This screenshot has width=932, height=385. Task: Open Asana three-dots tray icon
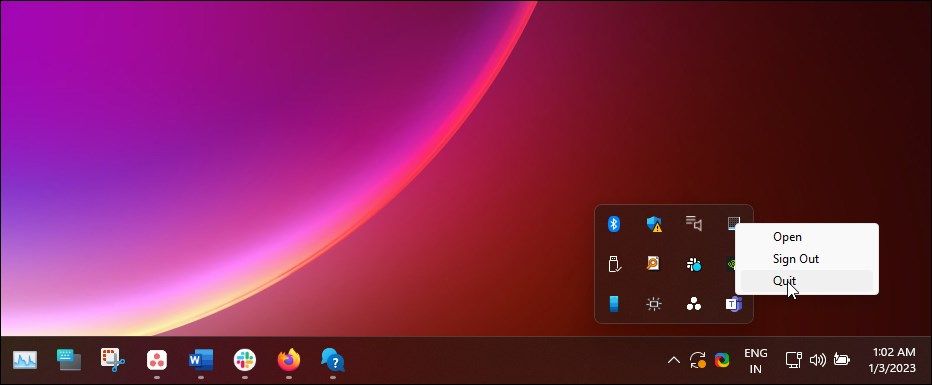pyautogui.click(x=694, y=304)
